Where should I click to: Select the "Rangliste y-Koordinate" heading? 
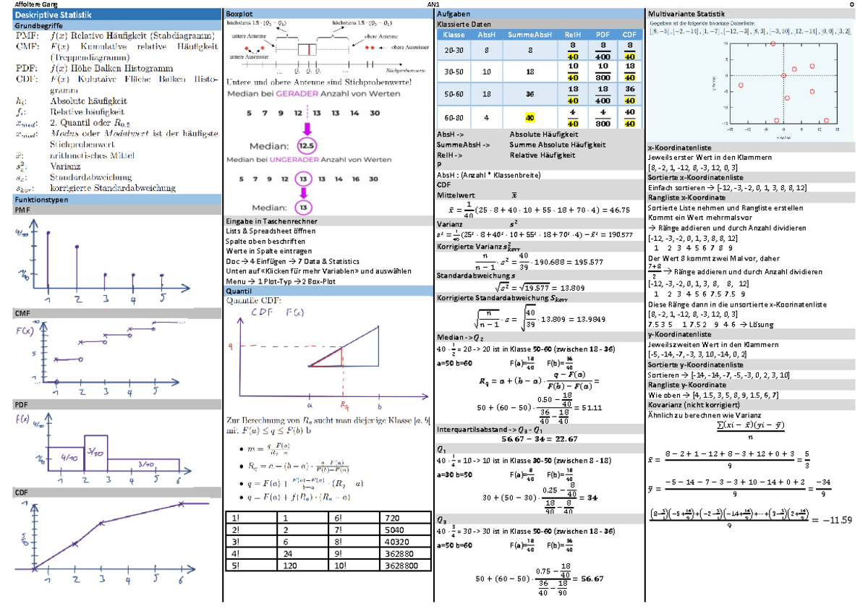point(687,385)
